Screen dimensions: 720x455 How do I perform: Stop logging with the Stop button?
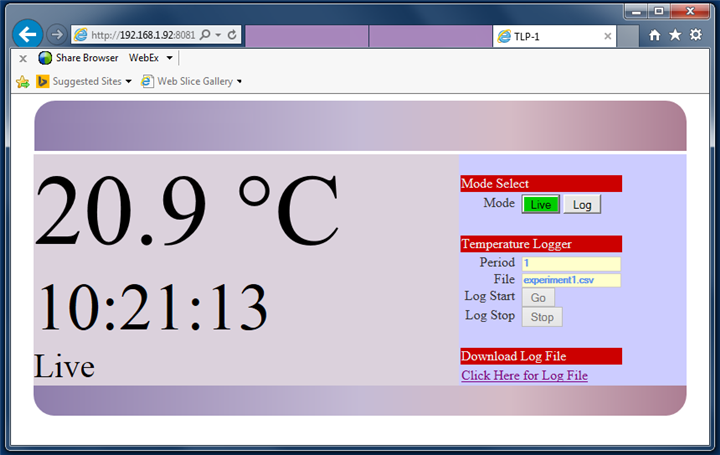click(x=542, y=317)
